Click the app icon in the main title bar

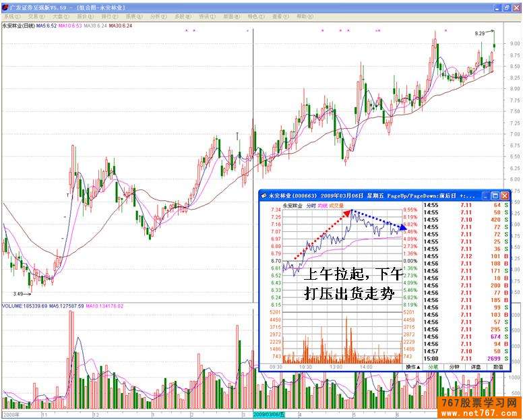click(x=5, y=6)
